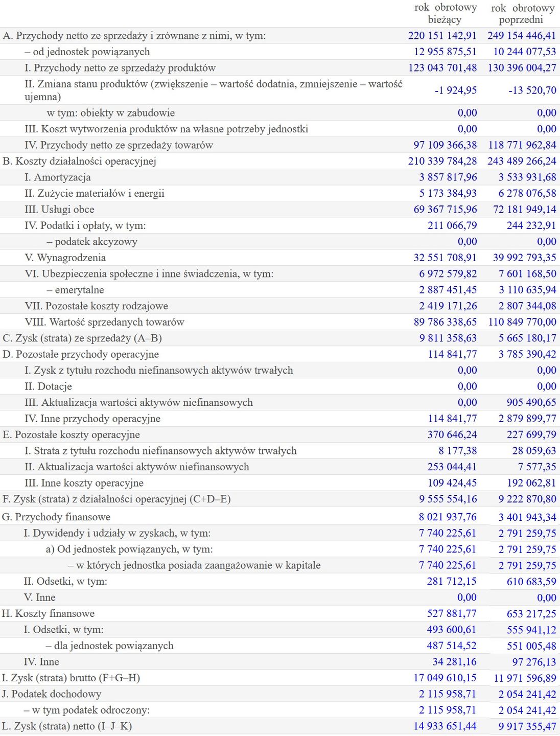Screen dimensions: 560x736
Task: Select the 'III. Usługi obce' row label
Action: pyautogui.click(x=59, y=210)
